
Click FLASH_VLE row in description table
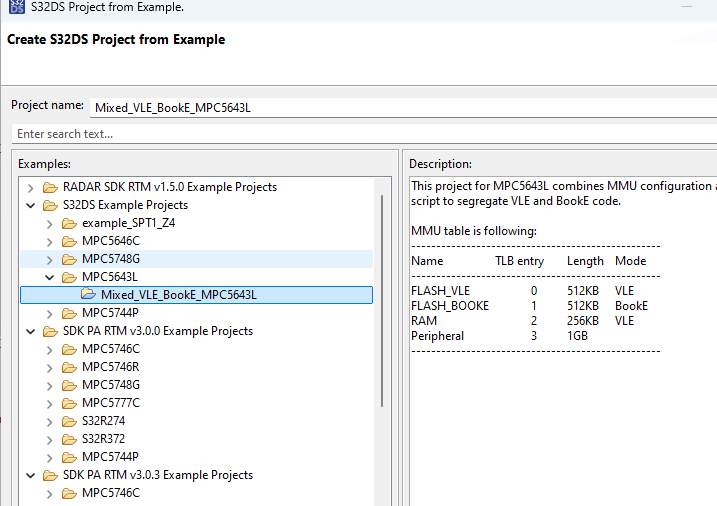(x=523, y=291)
